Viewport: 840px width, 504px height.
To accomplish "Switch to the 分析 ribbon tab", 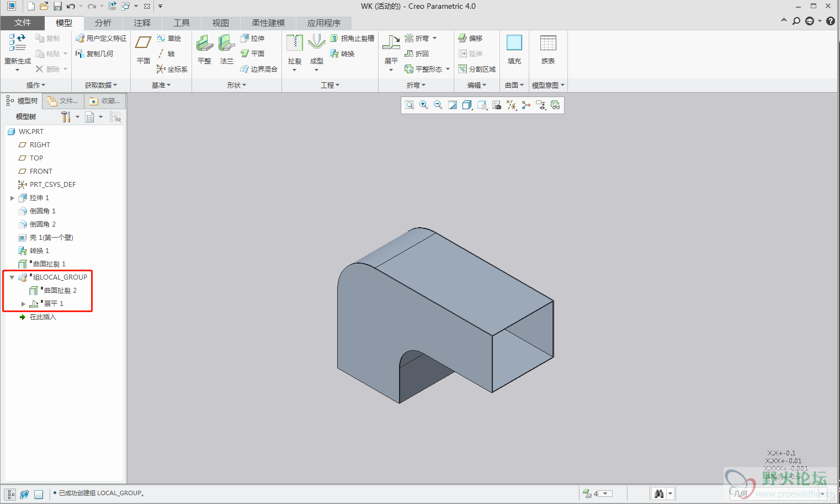I will [x=103, y=23].
